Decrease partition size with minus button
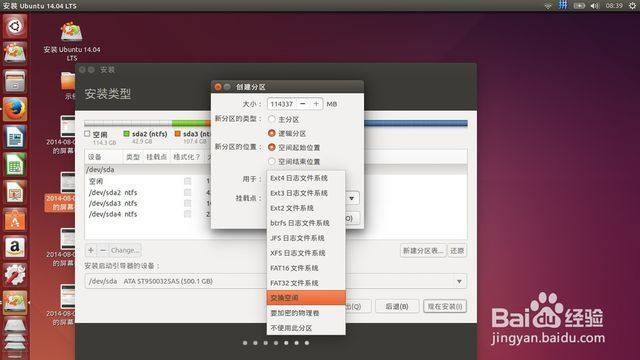The image size is (640, 360). 302,104
